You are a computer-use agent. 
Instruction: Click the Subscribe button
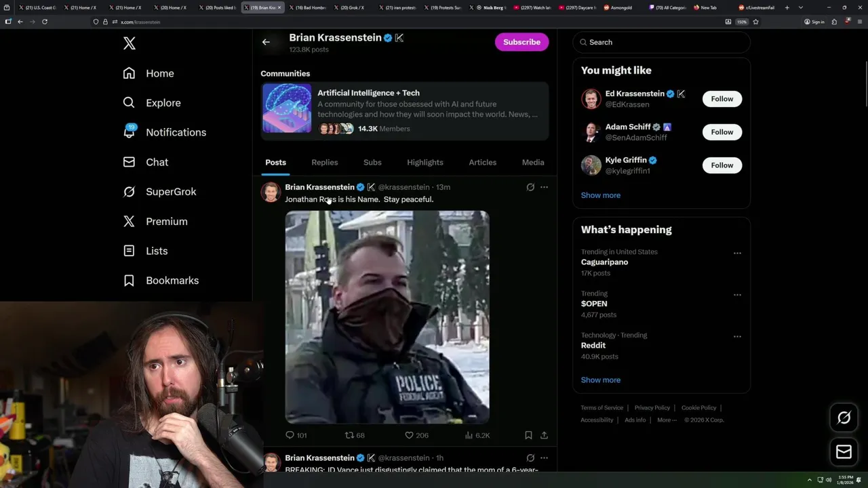pos(521,42)
